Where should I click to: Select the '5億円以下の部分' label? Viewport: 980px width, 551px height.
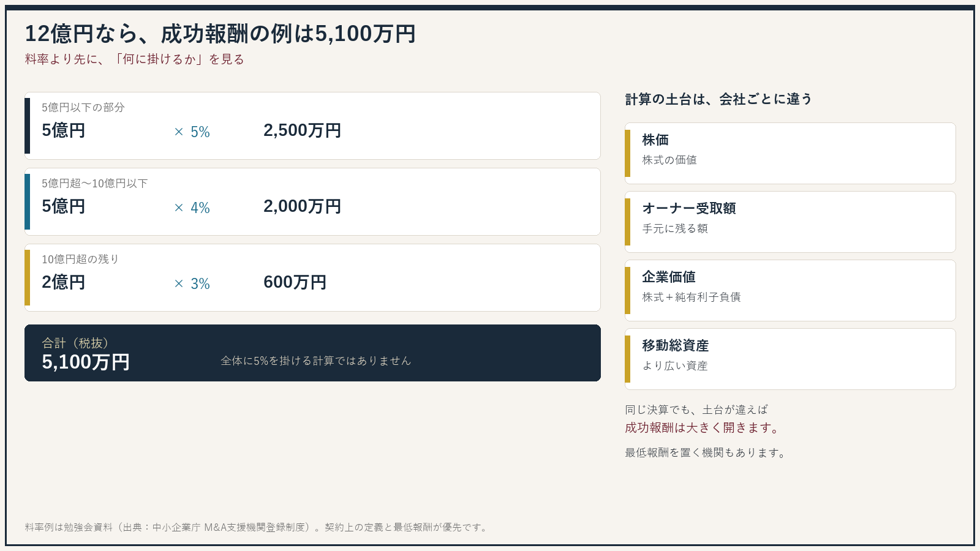(x=83, y=107)
